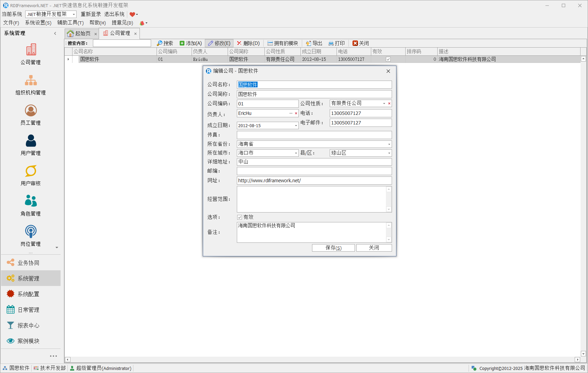Toggle the 有效 checkbox in the grid row
This screenshot has width=588, height=373.
[388, 59]
